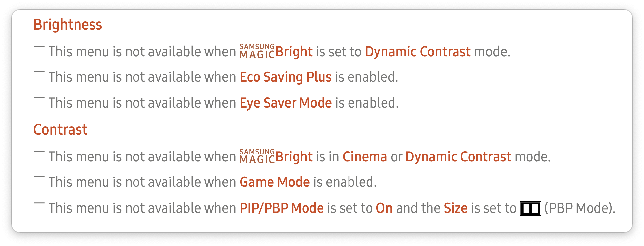Click Dynamic Contrast in the Brightness note

[418, 52]
